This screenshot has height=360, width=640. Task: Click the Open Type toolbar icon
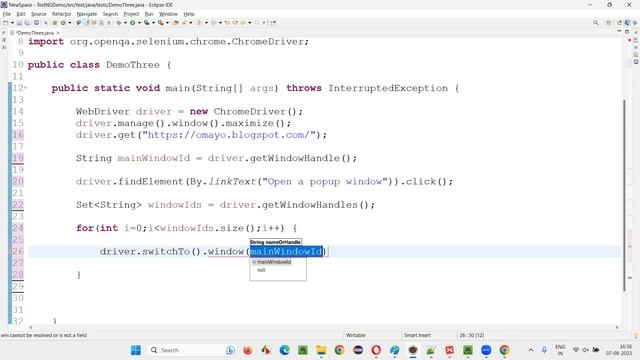(176, 23)
